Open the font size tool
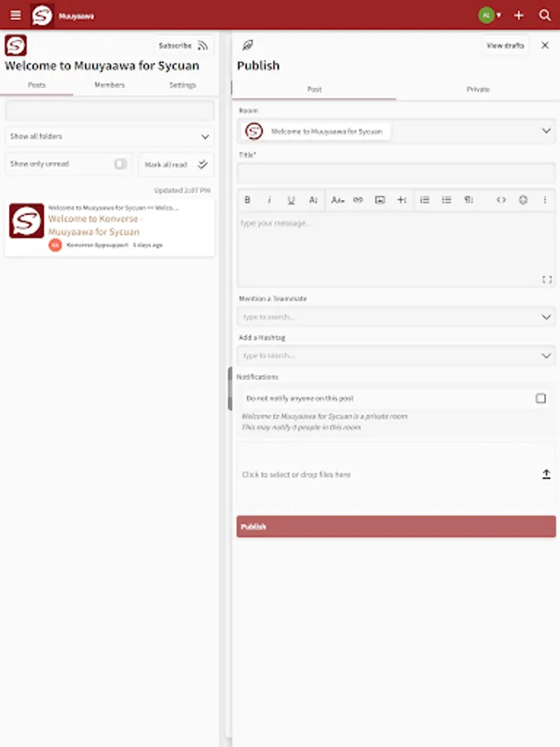This screenshot has height=747, width=560. [313, 199]
